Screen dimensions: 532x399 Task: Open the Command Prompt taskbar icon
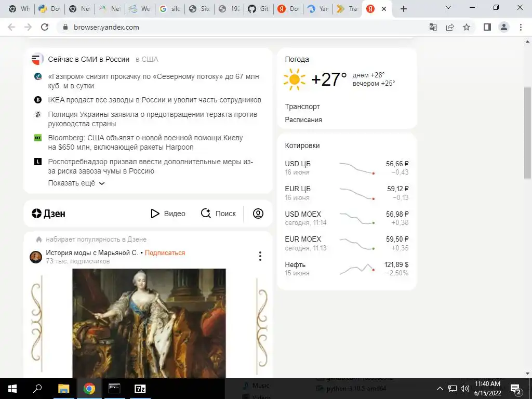(x=114, y=389)
